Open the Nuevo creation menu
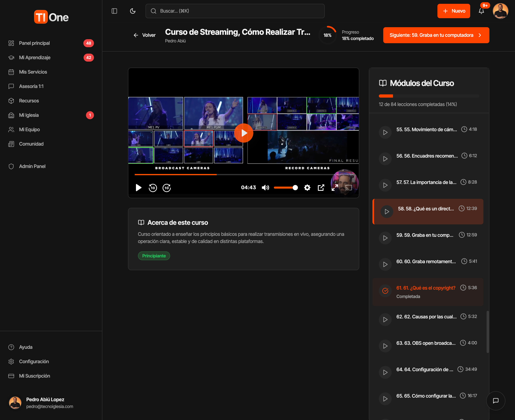The height and width of the screenshot is (420, 515). coord(454,11)
